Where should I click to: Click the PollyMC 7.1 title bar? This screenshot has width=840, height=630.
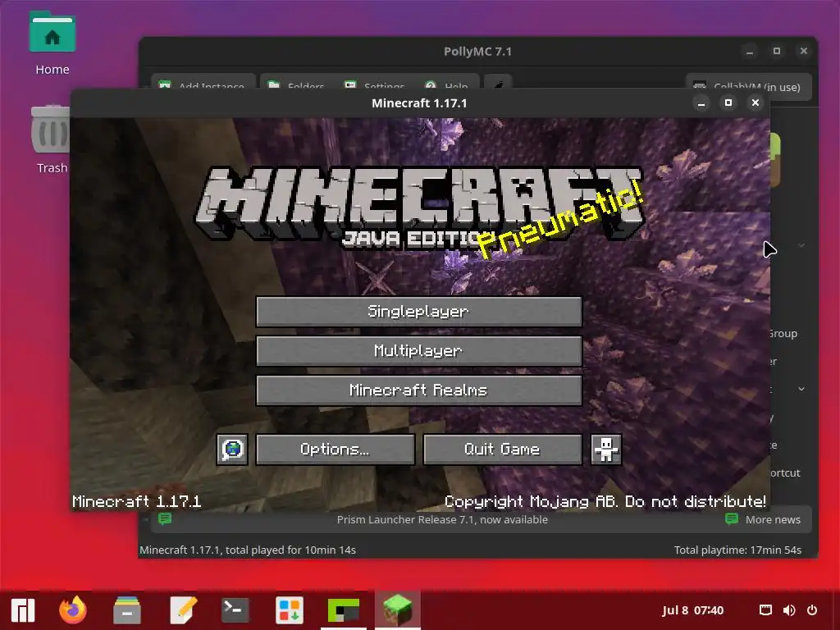(477, 52)
